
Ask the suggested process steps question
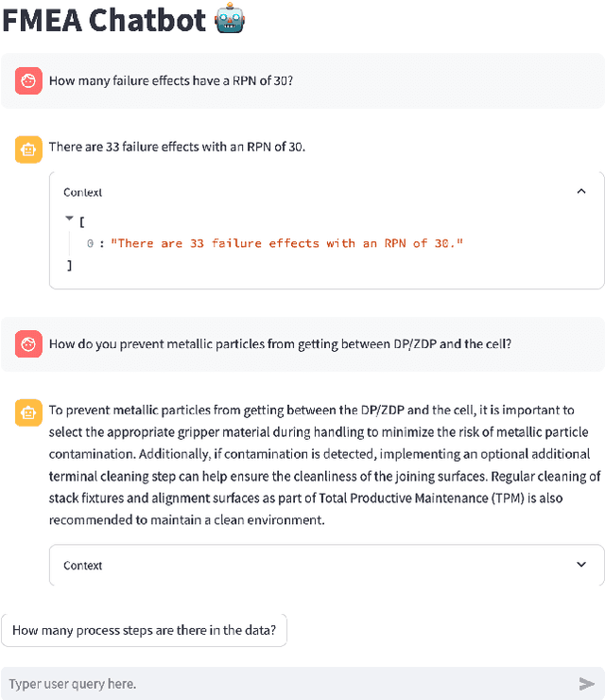[x=144, y=630]
